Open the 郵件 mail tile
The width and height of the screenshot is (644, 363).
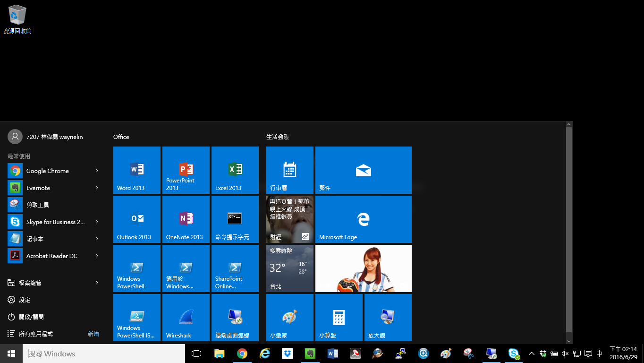point(364,170)
